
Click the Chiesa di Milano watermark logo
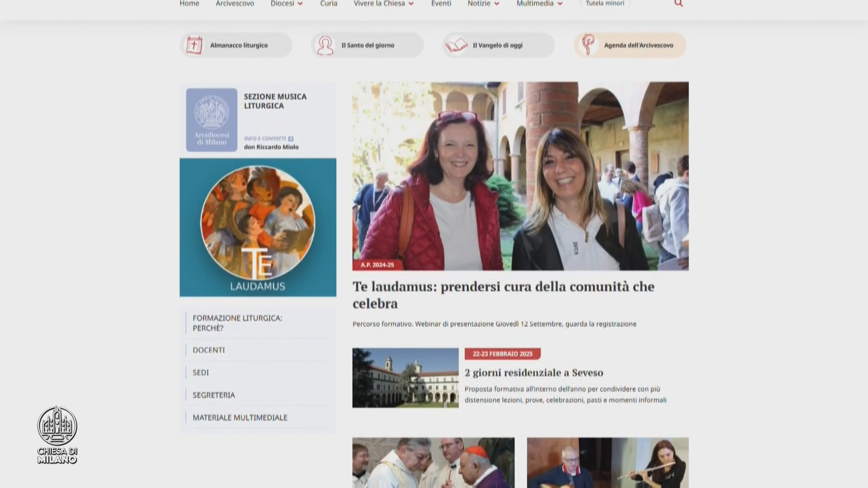57,435
